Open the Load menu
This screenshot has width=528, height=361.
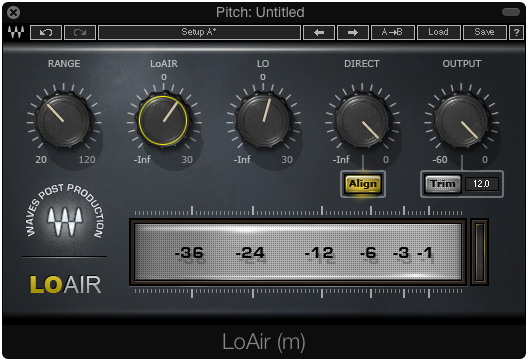(438, 33)
